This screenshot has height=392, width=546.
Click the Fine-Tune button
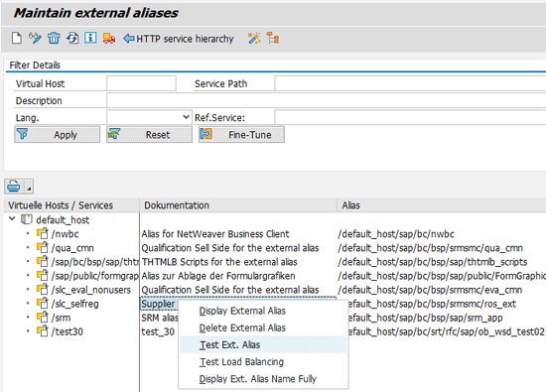click(241, 134)
